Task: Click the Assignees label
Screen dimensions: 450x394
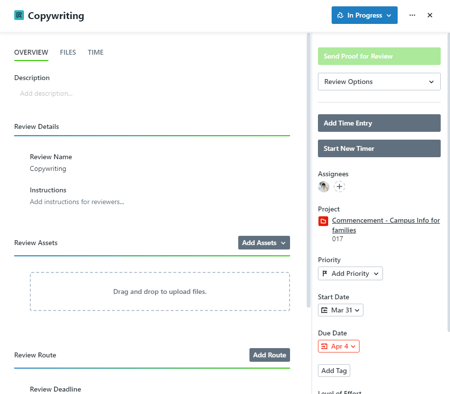Action: (333, 174)
